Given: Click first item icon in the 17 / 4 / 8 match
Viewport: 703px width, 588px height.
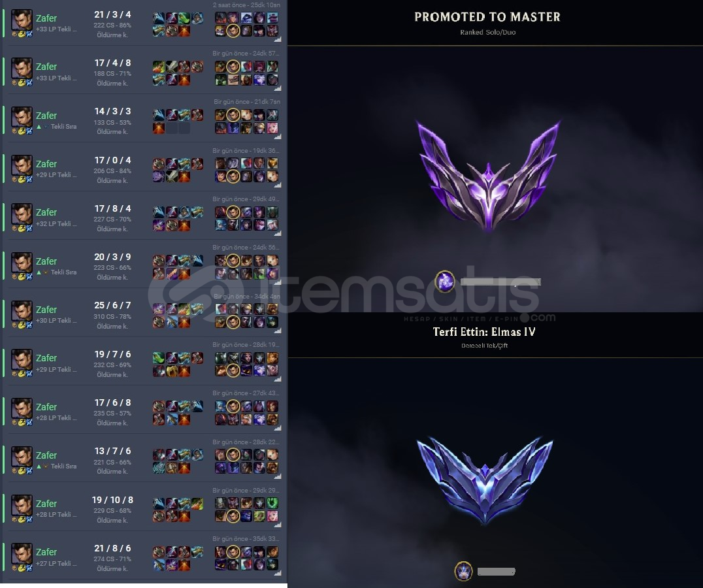Looking at the screenshot, I should (x=159, y=67).
